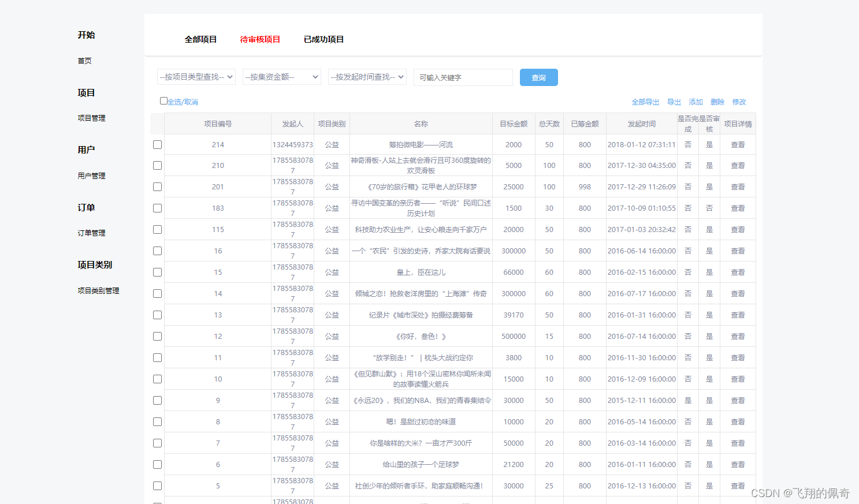
Task: Check the row checkbox for project 12
Action: point(157,336)
